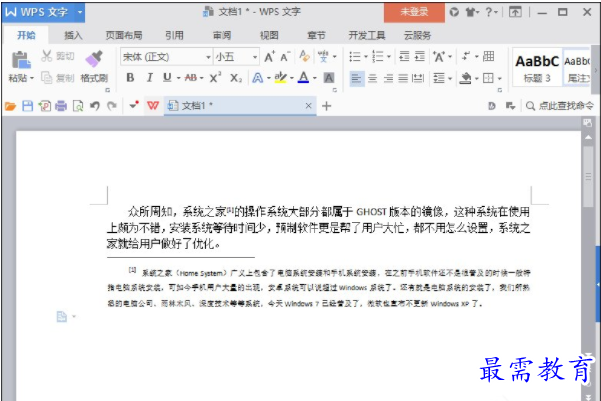Expand highlight color dropdown arrow
This screenshot has width=601, height=401.
tap(292, 78)
